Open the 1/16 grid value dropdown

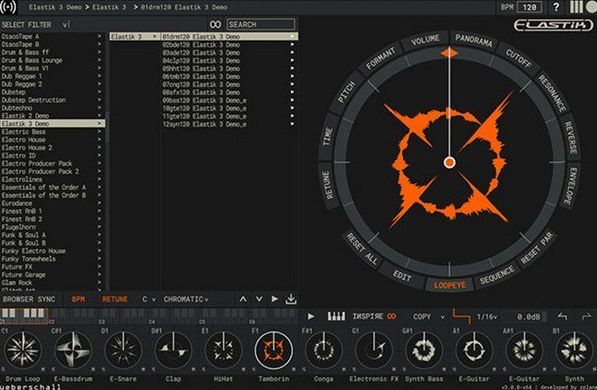[487, 316]
